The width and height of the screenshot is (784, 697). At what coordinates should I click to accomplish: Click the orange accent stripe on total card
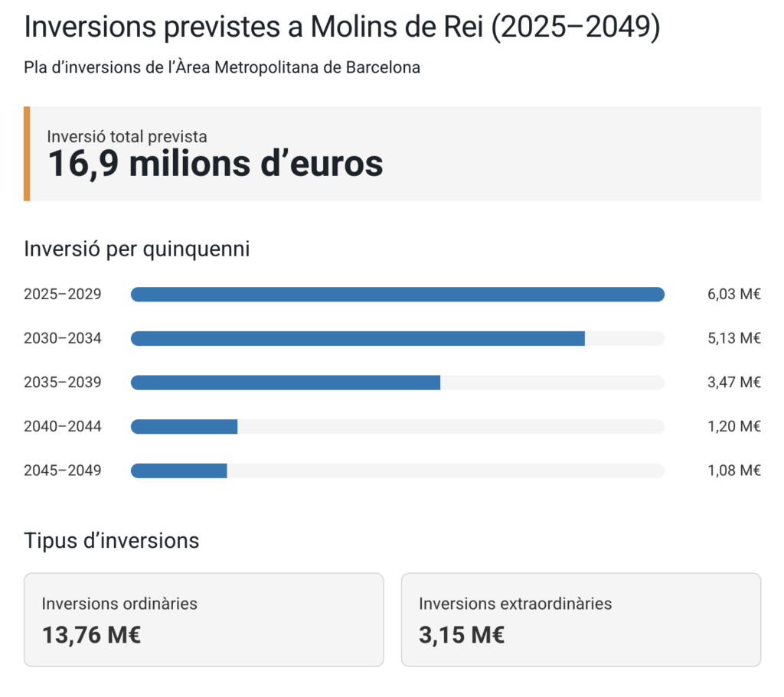point(27,154)
